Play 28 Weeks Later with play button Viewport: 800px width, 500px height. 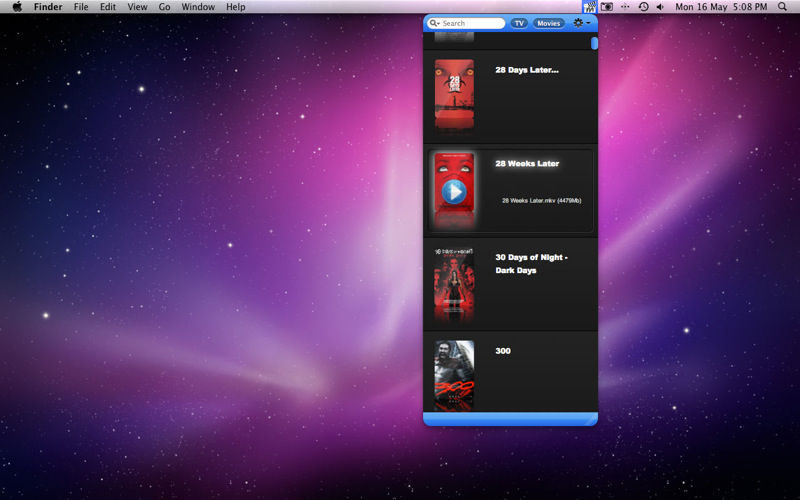click(454, 192)
